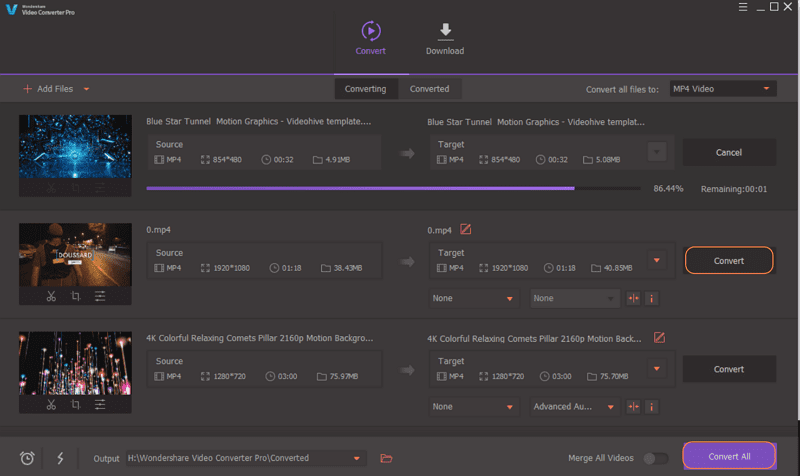Click the red rename edit icon beside 0.mp4
Viewport: 800px width, 476px height.
(465, 230)
